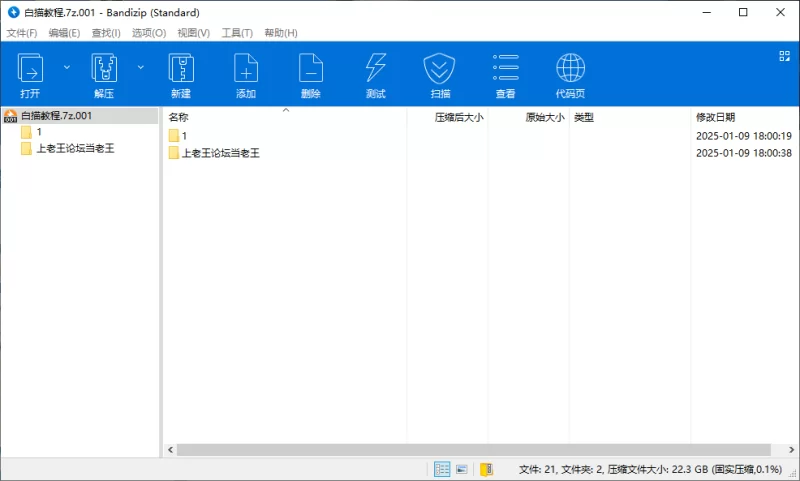Open the 文件(F) menu

click(21, 33)
